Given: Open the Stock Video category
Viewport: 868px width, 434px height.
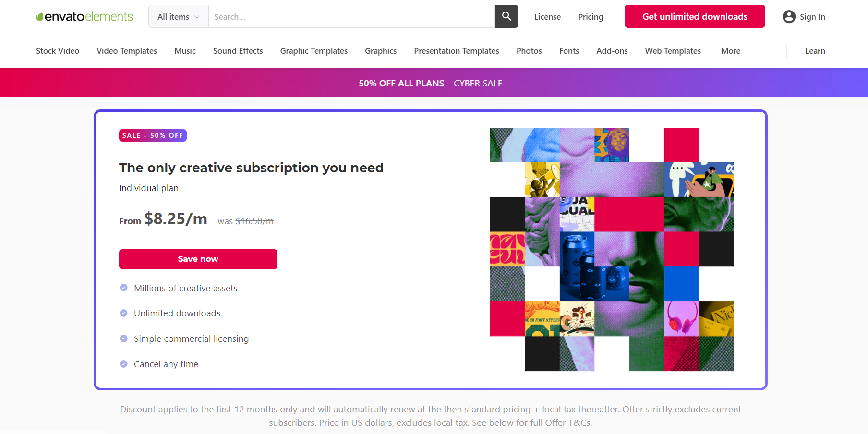Looking at the screenshot, I should [58, 51].
